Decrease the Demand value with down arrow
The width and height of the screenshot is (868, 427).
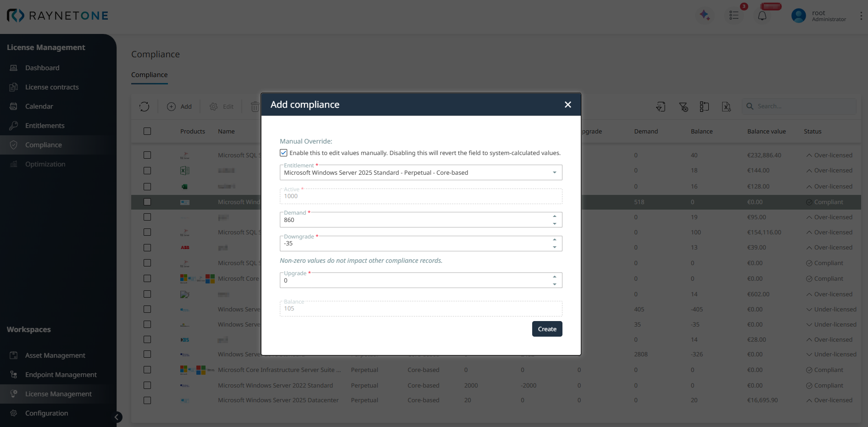coord(555,224)
